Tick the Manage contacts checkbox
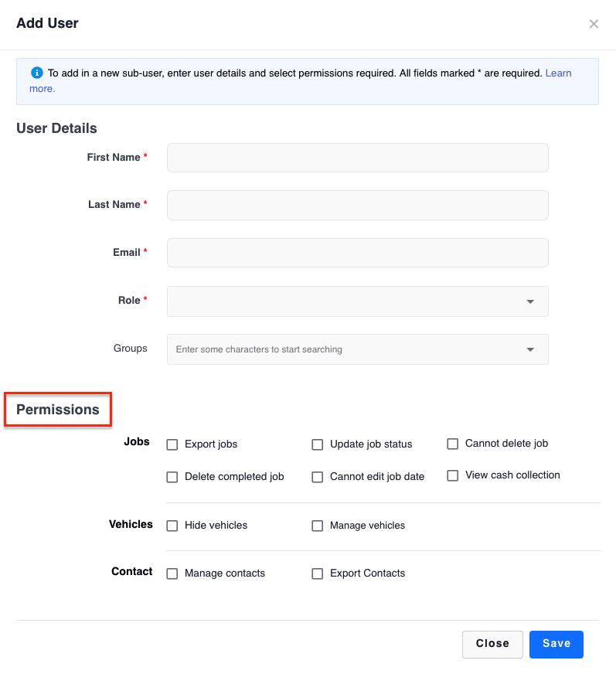The height and width of the screenshot is (674, 616). click(x=172, y=574)
